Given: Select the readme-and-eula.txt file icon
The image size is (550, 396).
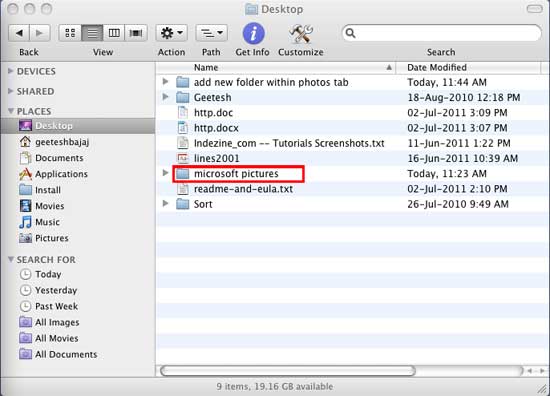Looking at the screenshot, I should click(x=183, y=189).
